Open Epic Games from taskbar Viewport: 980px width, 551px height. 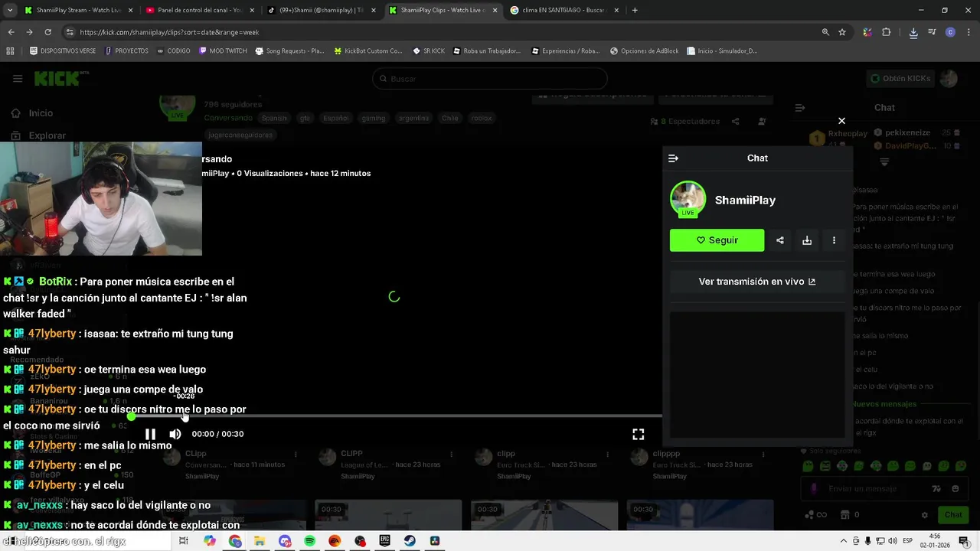(x=384, y=541)
